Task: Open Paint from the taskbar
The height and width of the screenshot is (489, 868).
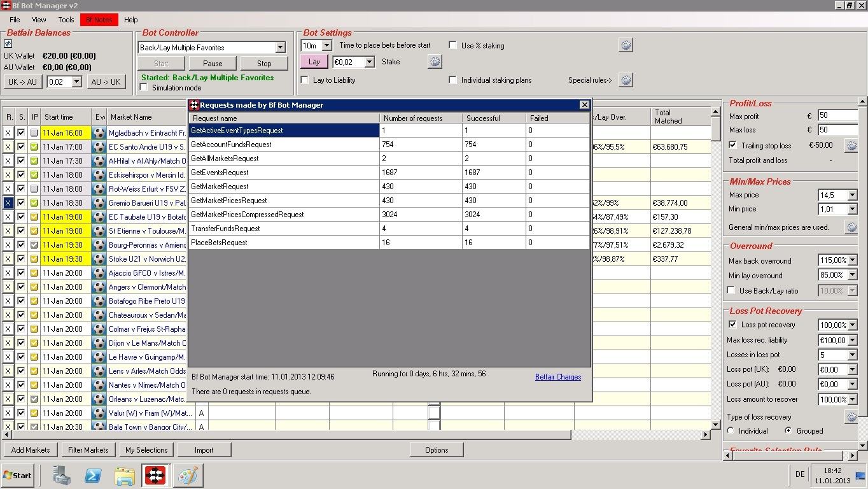Action: click(x=188, y=475)
